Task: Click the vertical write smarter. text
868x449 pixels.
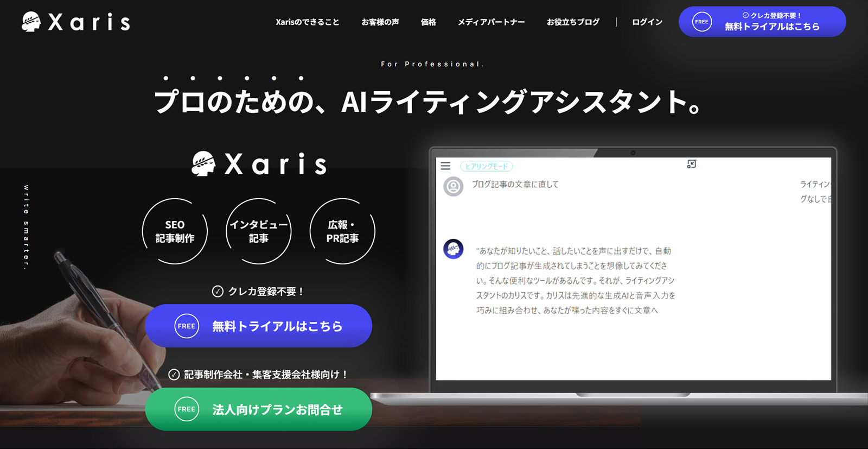Action: coord(26,227)
